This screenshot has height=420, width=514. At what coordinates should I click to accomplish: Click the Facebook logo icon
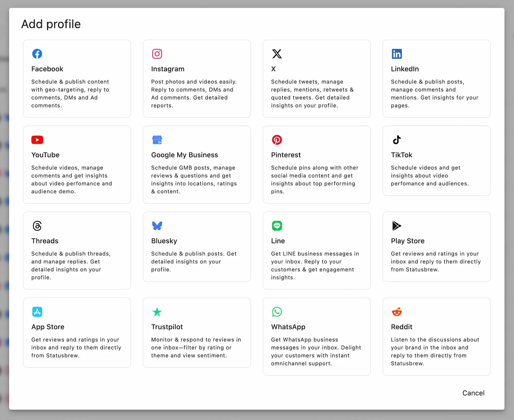pyautogui.click(x=37, y=54)
